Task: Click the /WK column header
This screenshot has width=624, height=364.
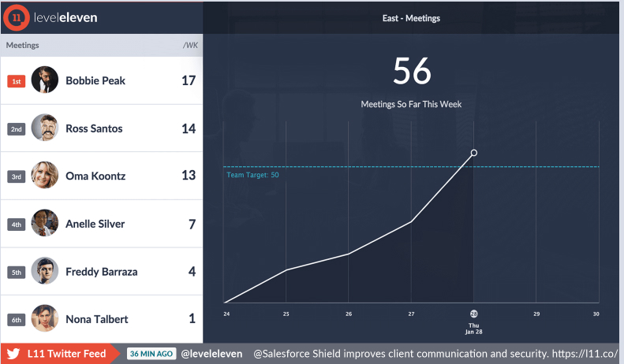Action: click(x=189, y=46)
